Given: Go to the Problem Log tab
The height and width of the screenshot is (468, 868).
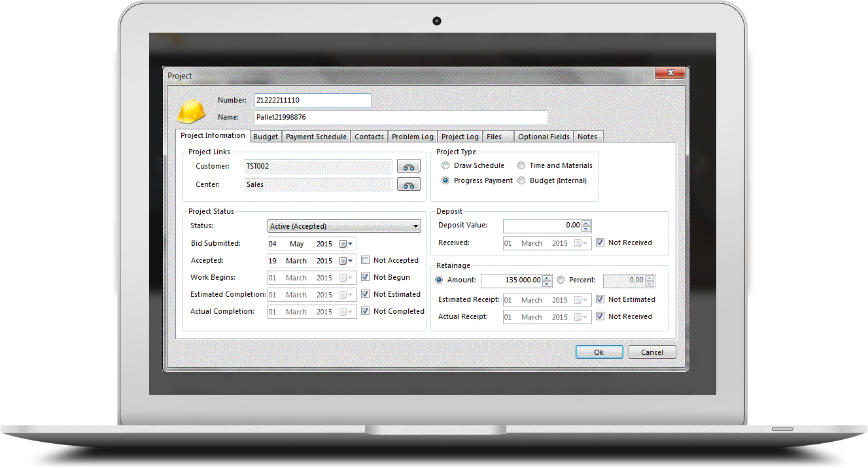Looking at the screenshot, I should click(x=412, y=137).
